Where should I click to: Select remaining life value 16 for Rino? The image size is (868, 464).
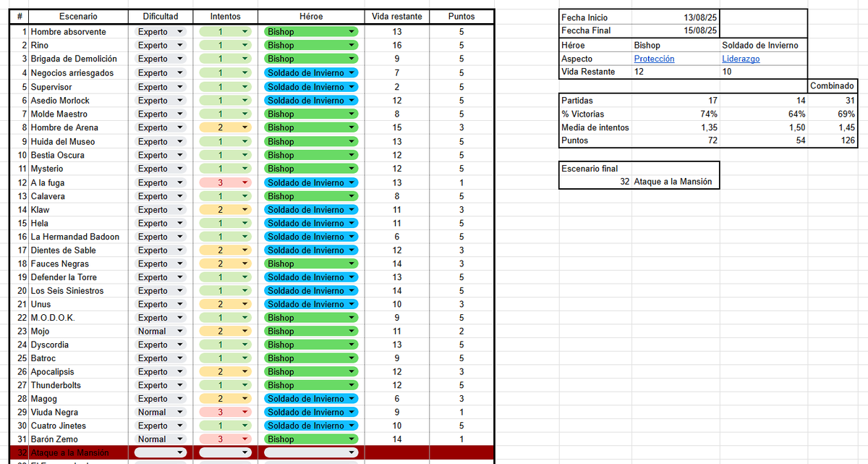[397, 45]
